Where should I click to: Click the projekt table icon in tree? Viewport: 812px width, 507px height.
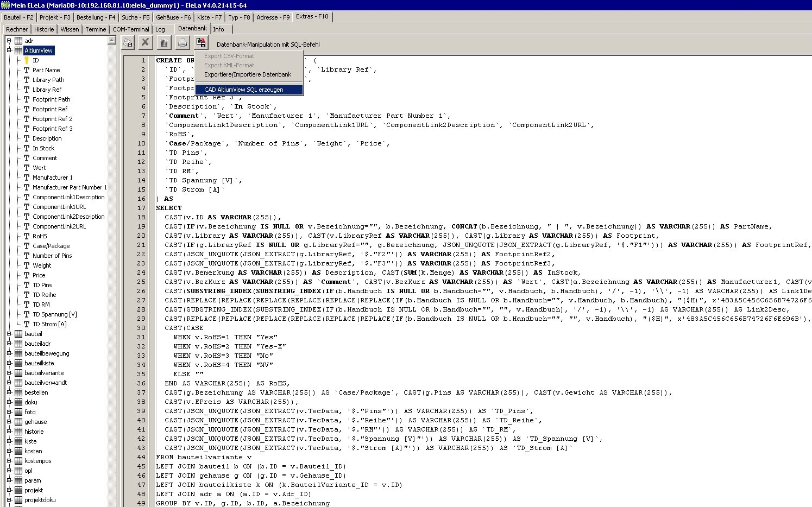click(x=18, y=490)
